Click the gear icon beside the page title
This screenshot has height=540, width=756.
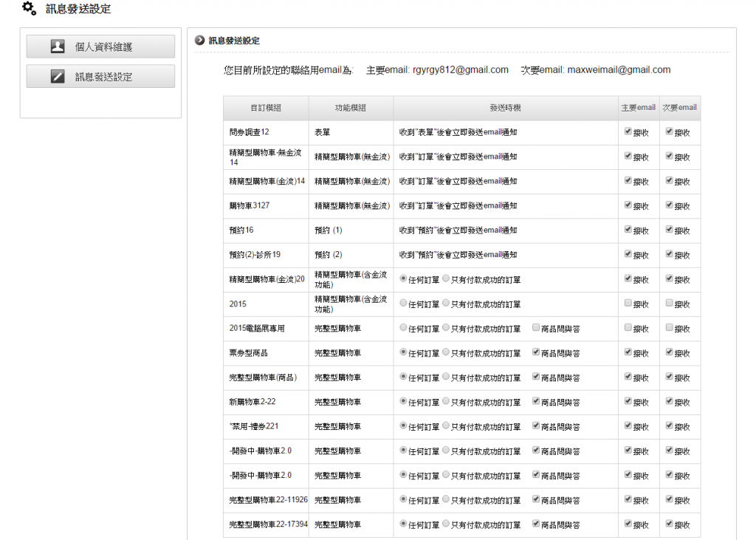[28, 9]
